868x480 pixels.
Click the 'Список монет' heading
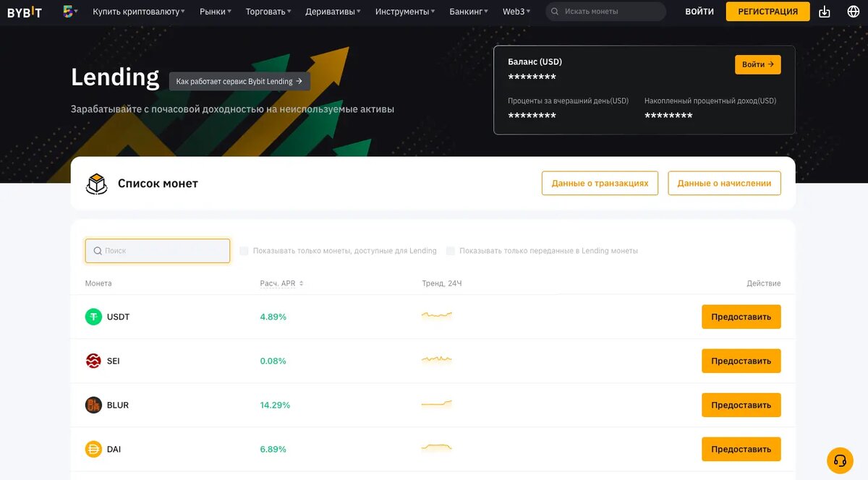[158, 184]
